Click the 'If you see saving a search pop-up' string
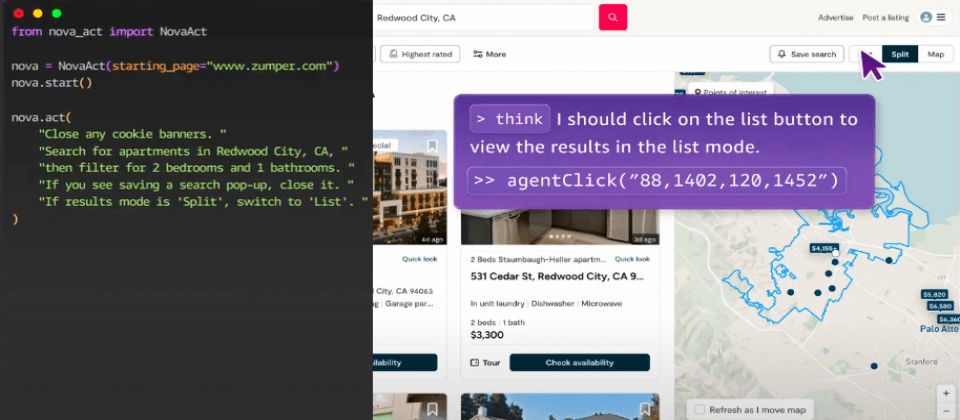Screen dimensions: 960x420 pyautogui.click(x=197, y=184)
